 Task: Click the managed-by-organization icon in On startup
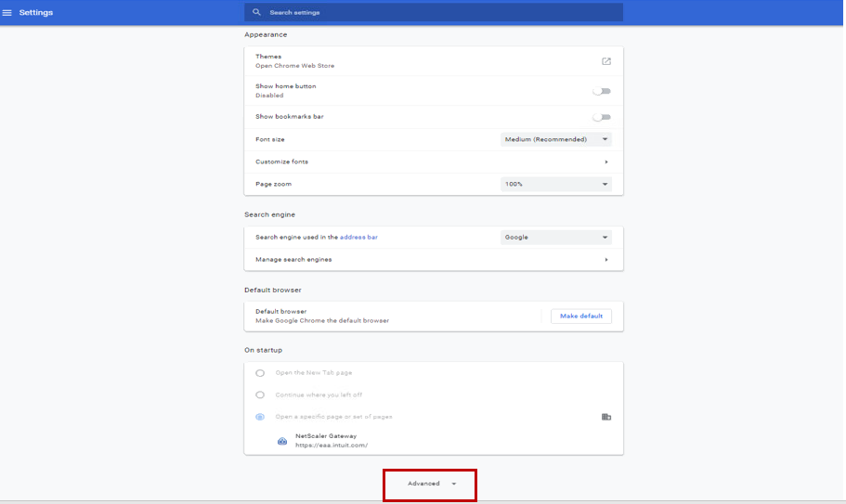[606, 417]
